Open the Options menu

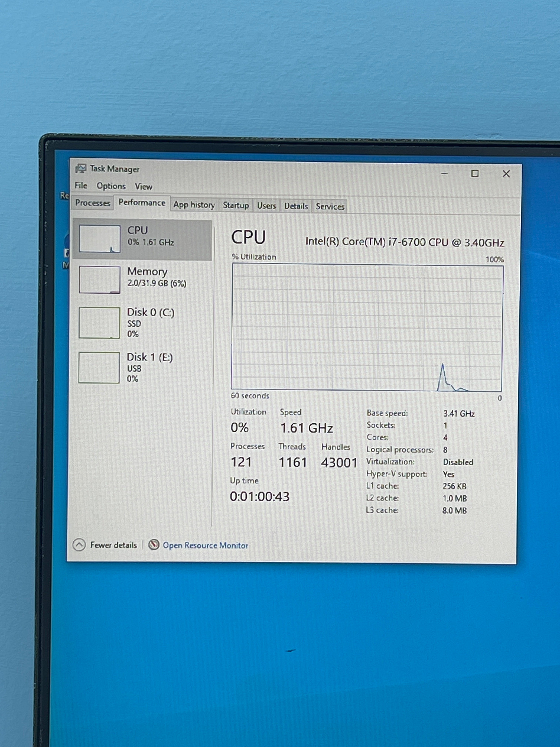111,186
